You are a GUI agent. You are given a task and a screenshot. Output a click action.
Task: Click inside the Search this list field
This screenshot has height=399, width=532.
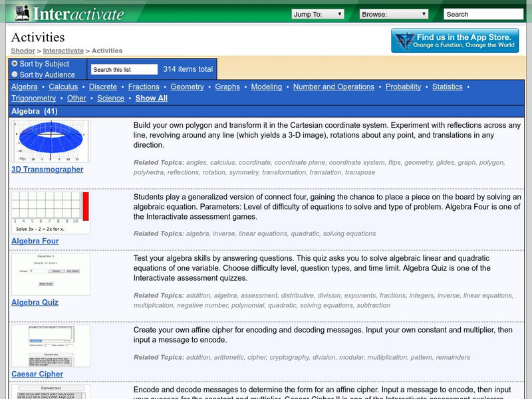tap(123, 68)
